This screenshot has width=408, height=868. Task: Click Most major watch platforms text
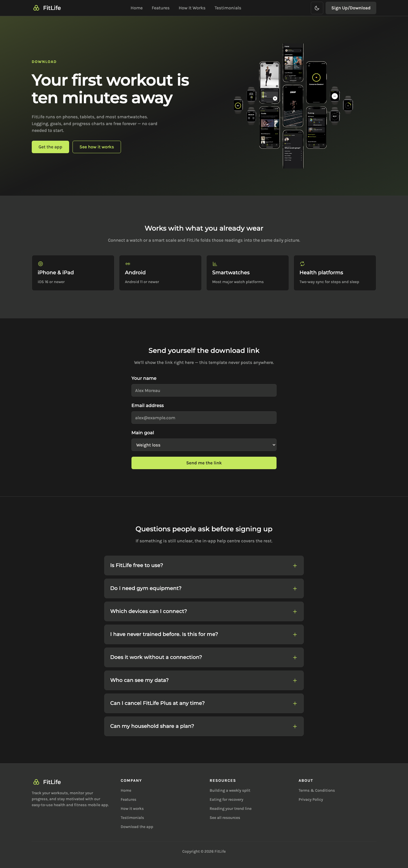[238, 282]
